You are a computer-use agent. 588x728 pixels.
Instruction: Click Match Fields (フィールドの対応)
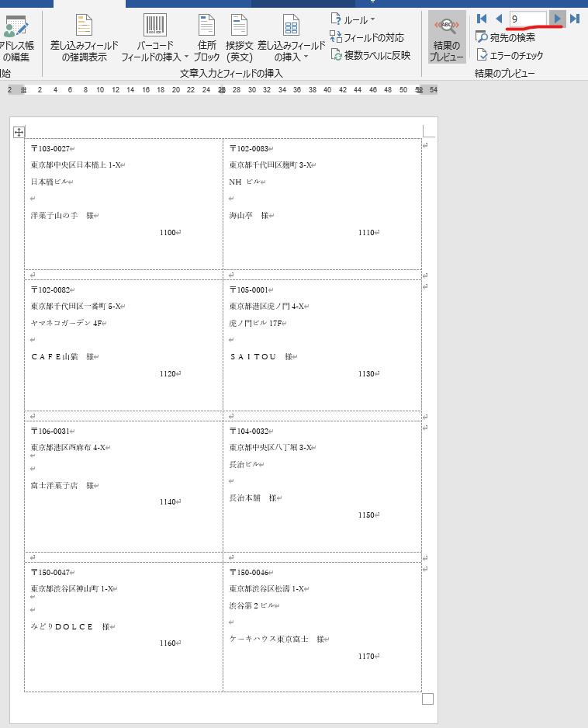[x=368, y=37]
